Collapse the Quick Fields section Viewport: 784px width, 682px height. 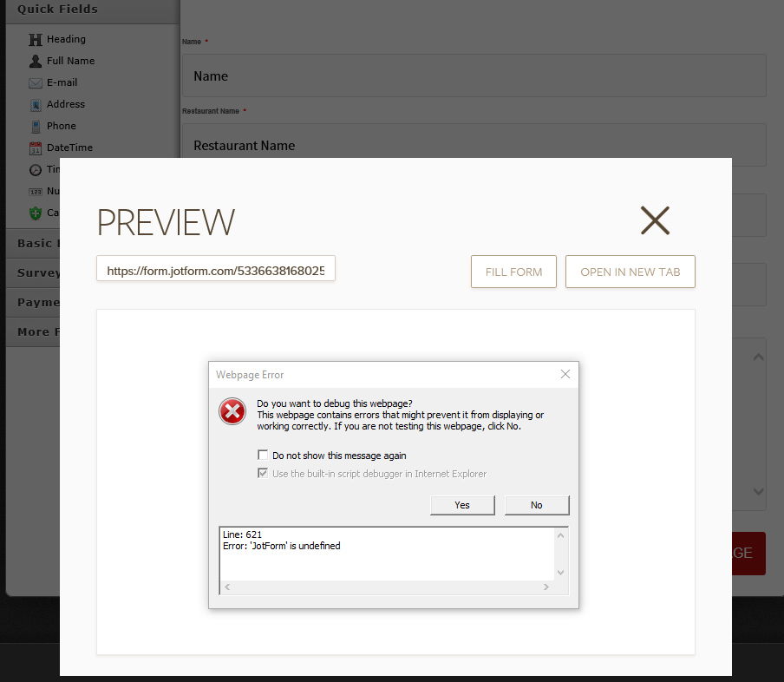57,10
